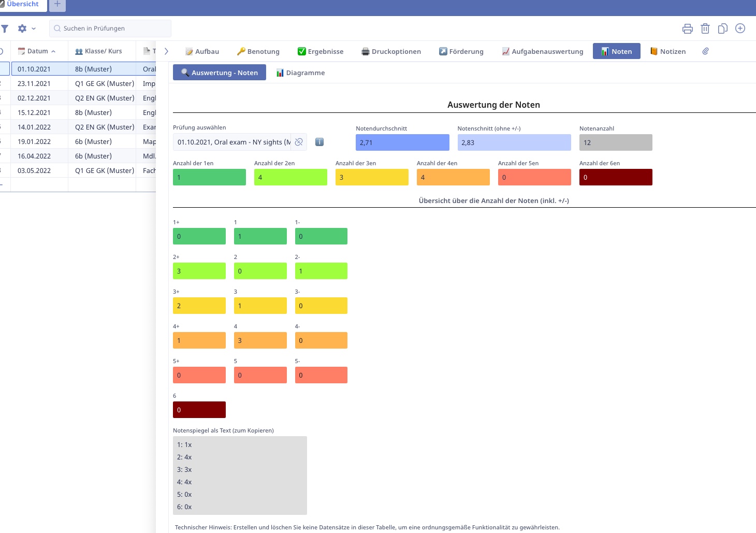Open the Diagramme sub-tab

300,73
